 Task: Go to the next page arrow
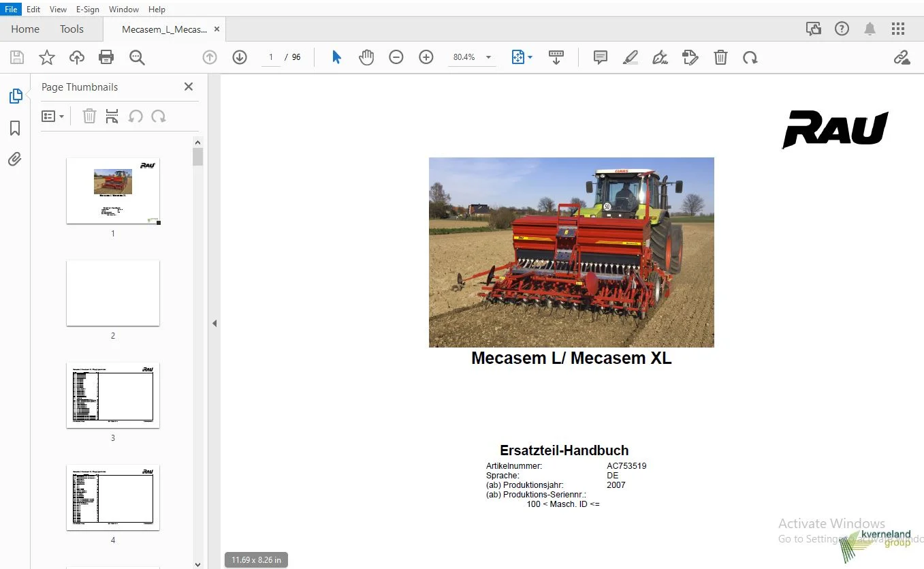click(240, 58)
